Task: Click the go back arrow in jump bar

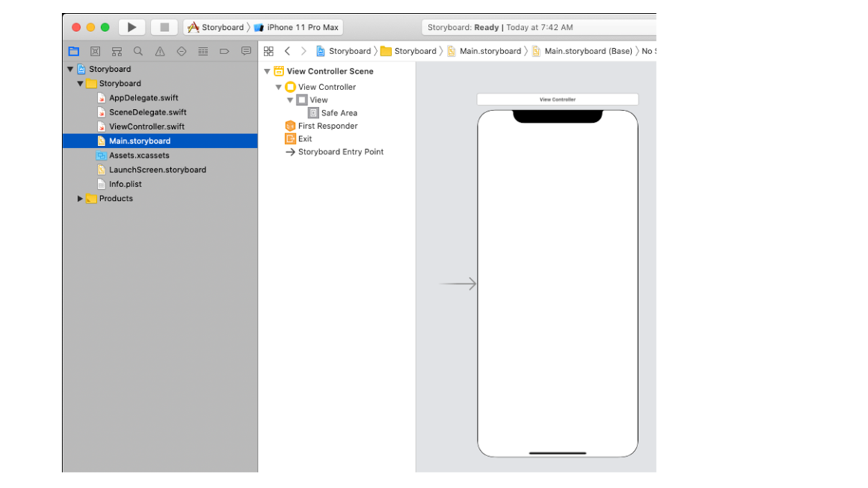Action: point(288,52)
